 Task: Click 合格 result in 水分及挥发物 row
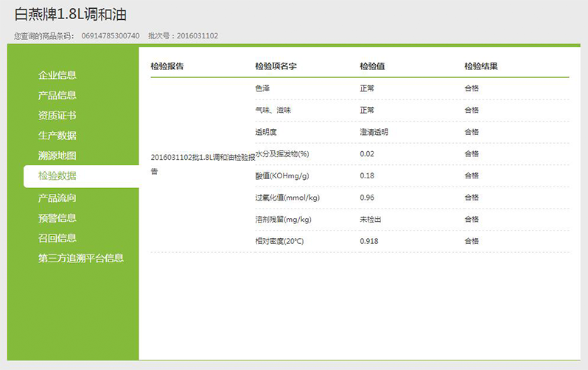[472, 153]
